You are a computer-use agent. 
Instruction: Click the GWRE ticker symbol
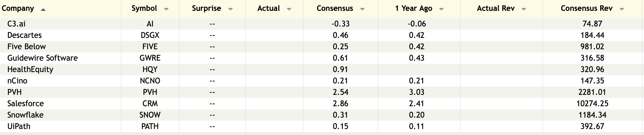coord(150,58)
